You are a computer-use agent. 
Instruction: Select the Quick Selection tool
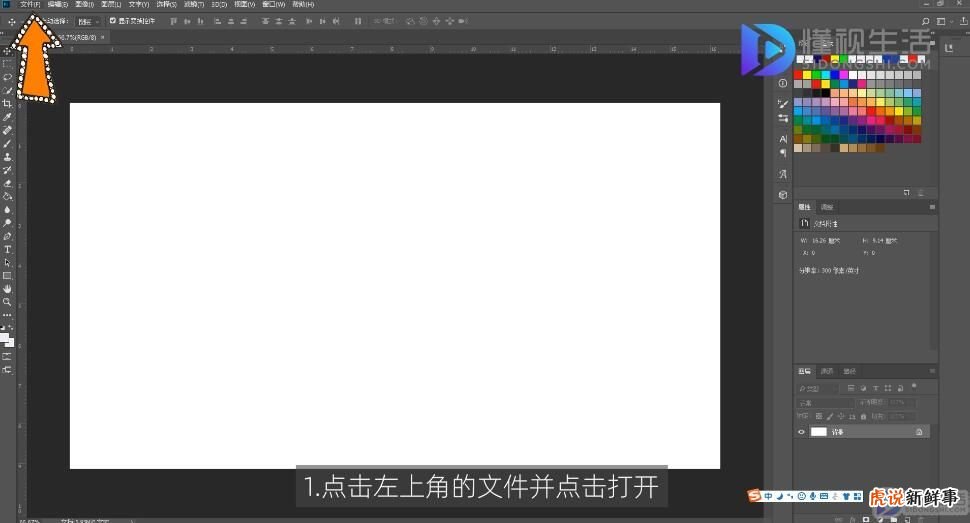click(x=7, y=90)
